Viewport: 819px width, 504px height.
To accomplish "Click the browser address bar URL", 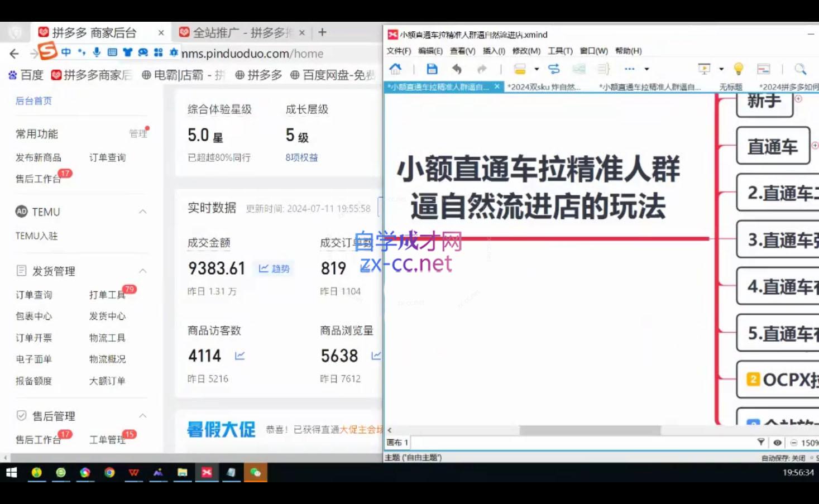I will tap(252, 54).
